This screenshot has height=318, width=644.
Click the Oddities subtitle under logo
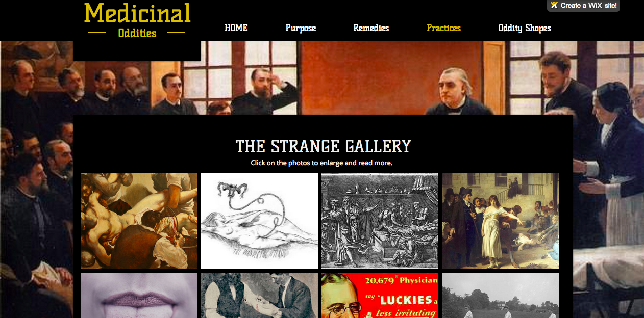[x=137, y=33]
